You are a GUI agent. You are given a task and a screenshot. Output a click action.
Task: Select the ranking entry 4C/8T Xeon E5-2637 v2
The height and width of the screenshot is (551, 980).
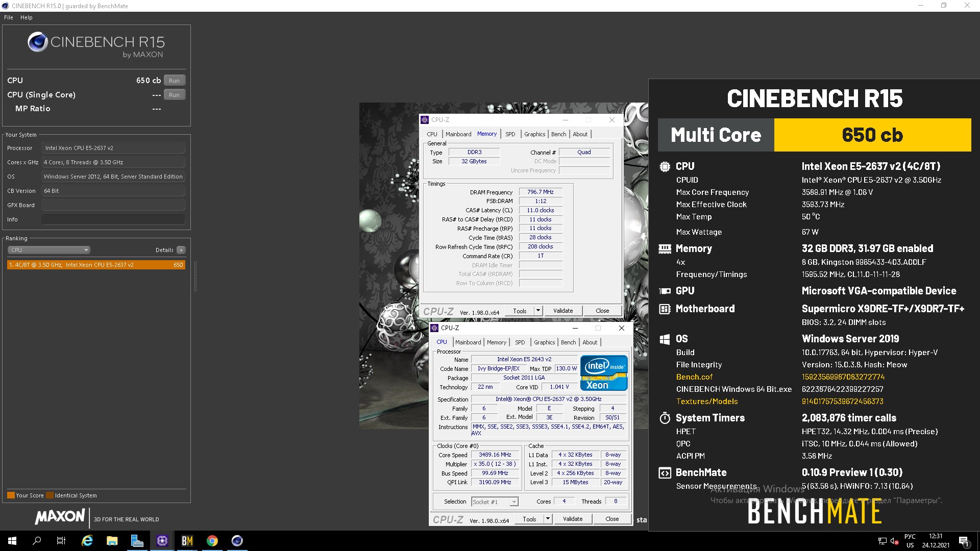96,265
